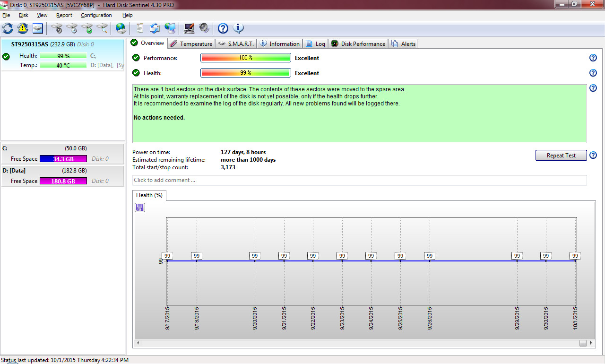Image resolution: width=605 pixels, height=364 pixels.
Task: Click the blue info toolbar icon
Action: (238, 28)
